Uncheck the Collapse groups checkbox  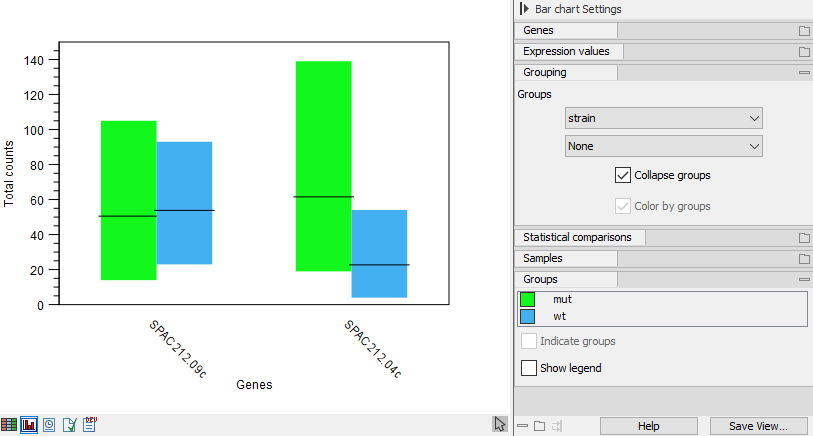point(623,175)
